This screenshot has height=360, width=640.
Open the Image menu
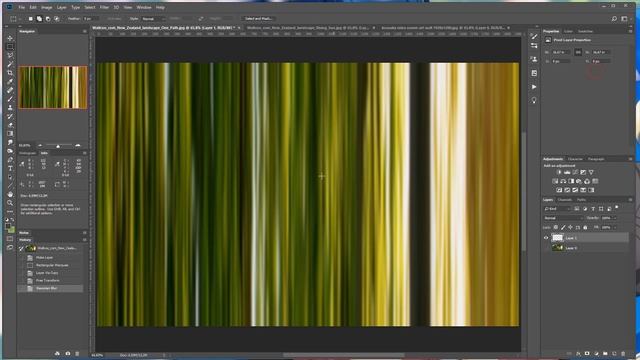47,7
